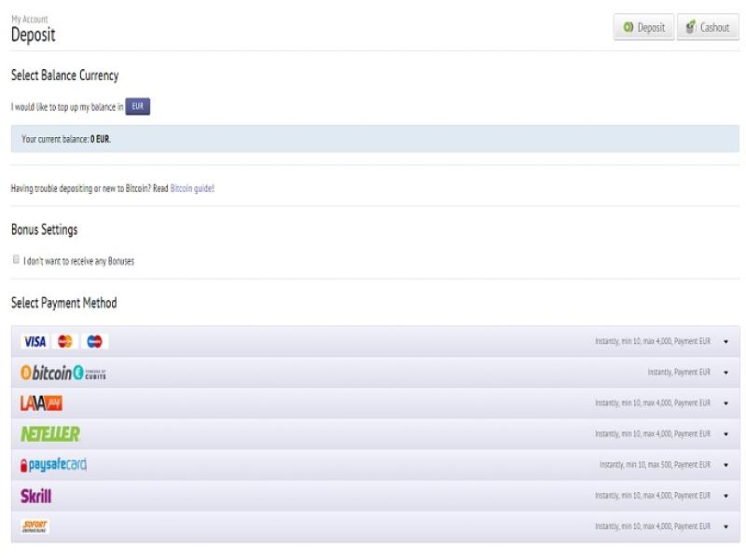The image size is (746, 560).
Task: Click the Neteller row limits text
Action: pos(652,434)
